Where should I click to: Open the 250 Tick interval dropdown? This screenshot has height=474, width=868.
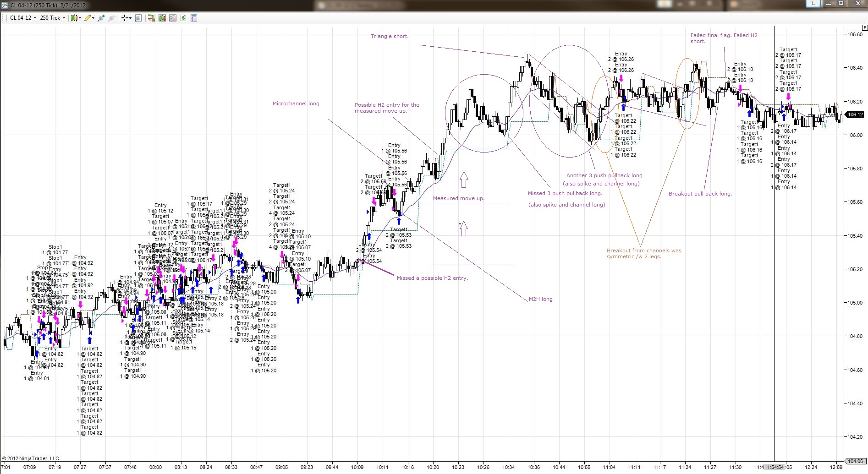52,18
